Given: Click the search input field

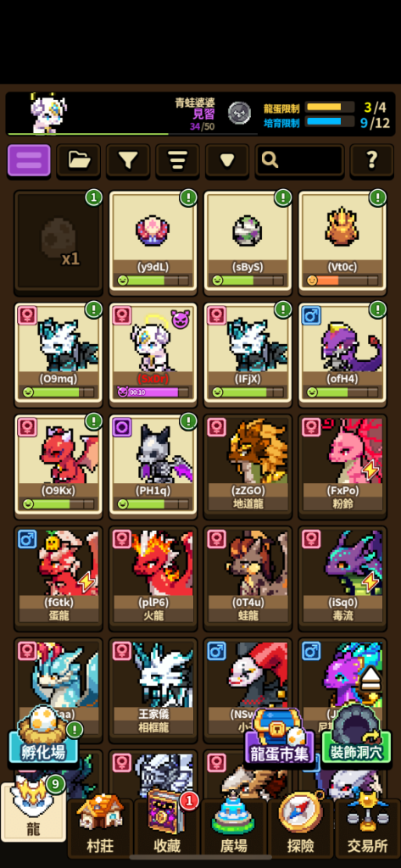Looking at the screenshot, I should tap(299, 160).
